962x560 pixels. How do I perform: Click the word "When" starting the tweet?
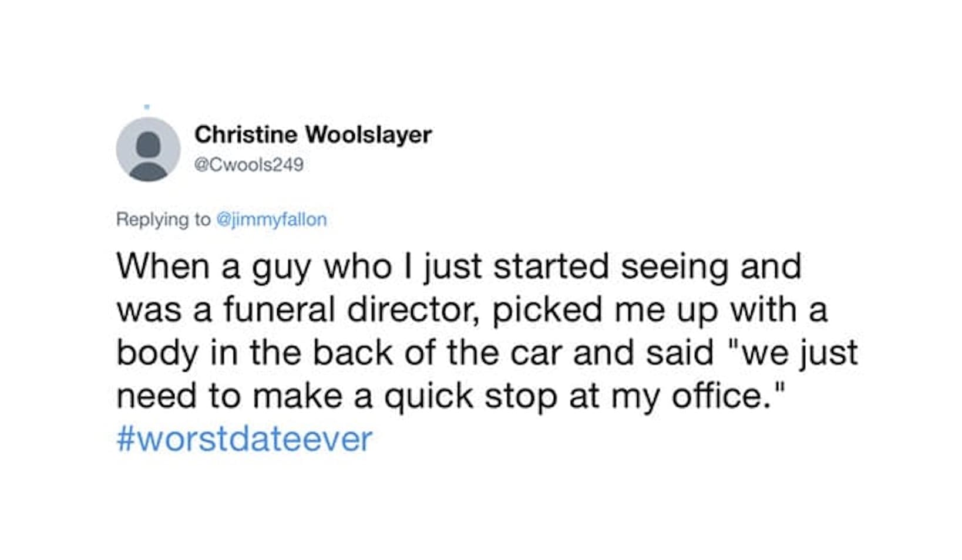[163, 266]
